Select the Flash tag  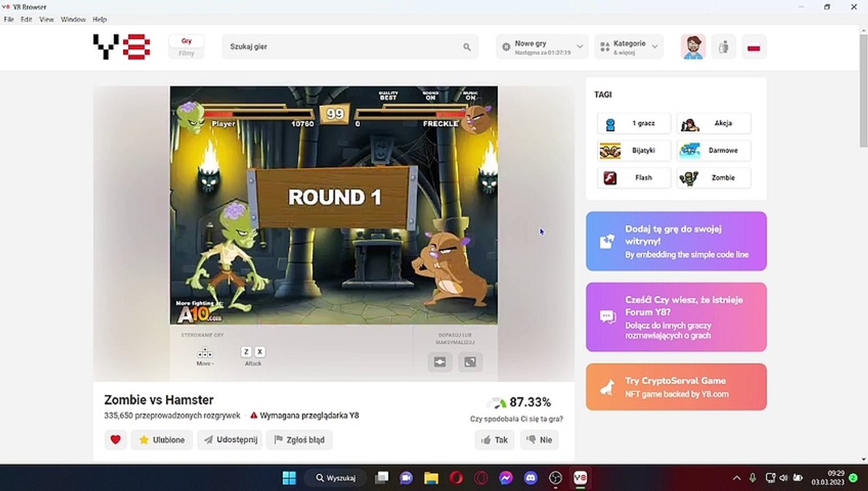coord(634,178)
